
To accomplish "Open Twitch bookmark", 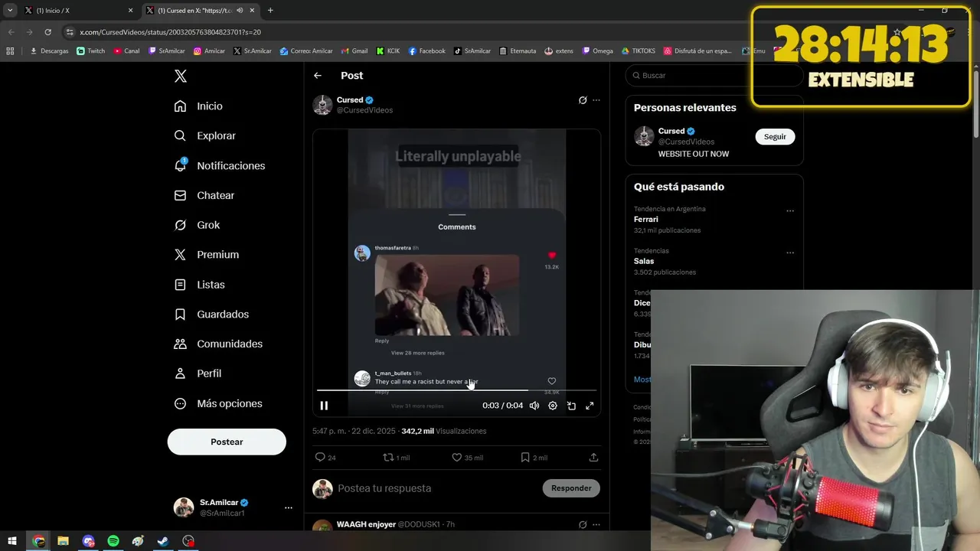I will pyautogui.click(x=91, y=51).
